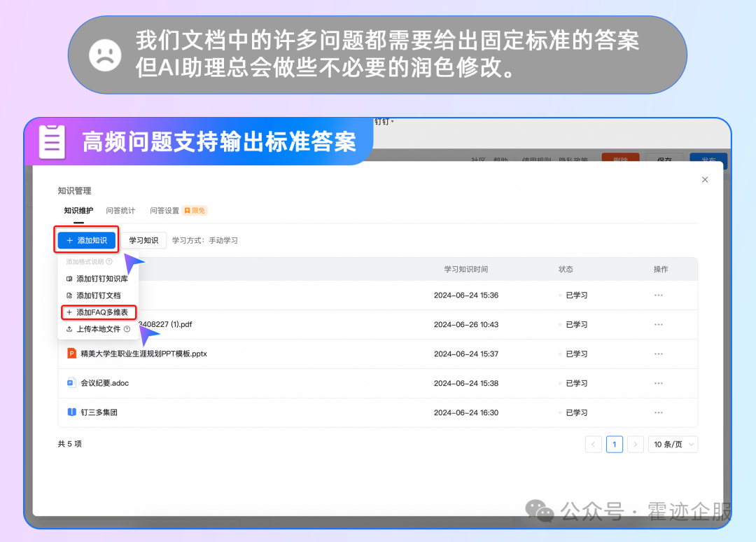This screenshot has width=756, height=542.
Task: Open more actions for 会议纪要.adoc row
Action: 658,383
